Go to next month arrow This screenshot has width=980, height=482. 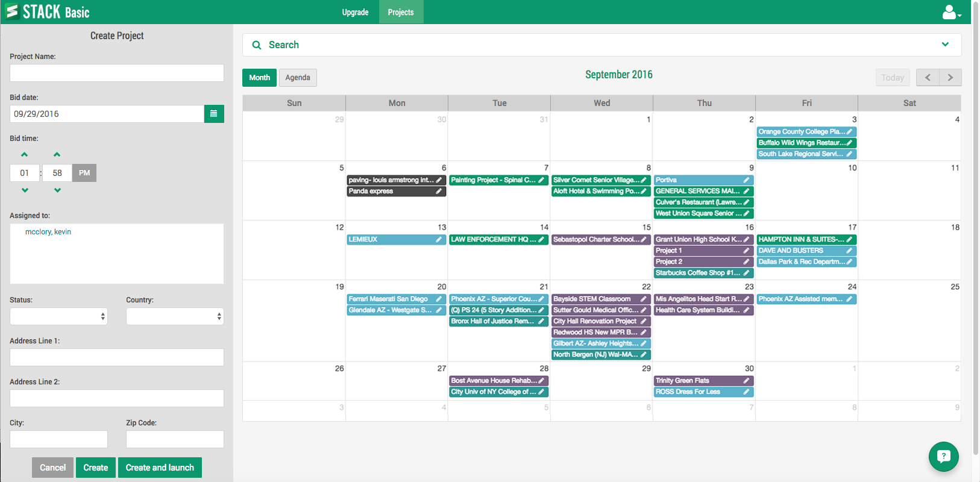pos(950,78)
